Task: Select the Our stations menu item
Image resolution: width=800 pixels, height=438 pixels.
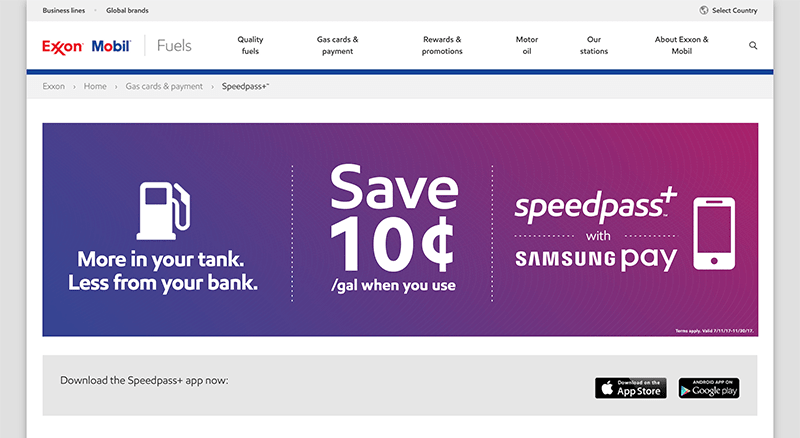Action: 594,45
